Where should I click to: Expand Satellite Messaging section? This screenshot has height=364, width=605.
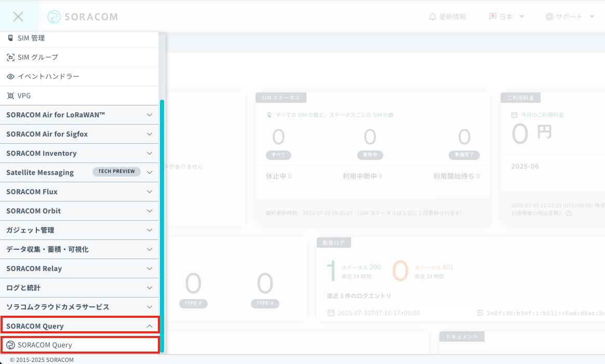(79, 172)
